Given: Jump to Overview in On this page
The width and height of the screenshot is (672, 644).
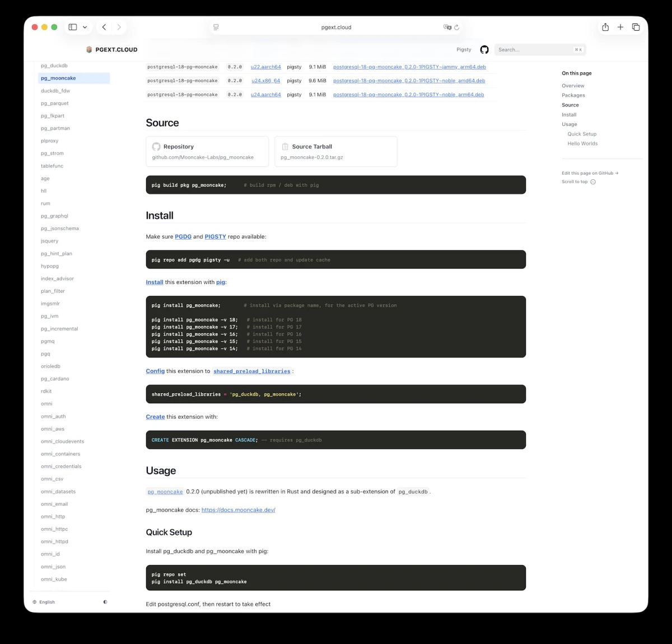Looking at the screenshot, I should [x=573, y=86].
